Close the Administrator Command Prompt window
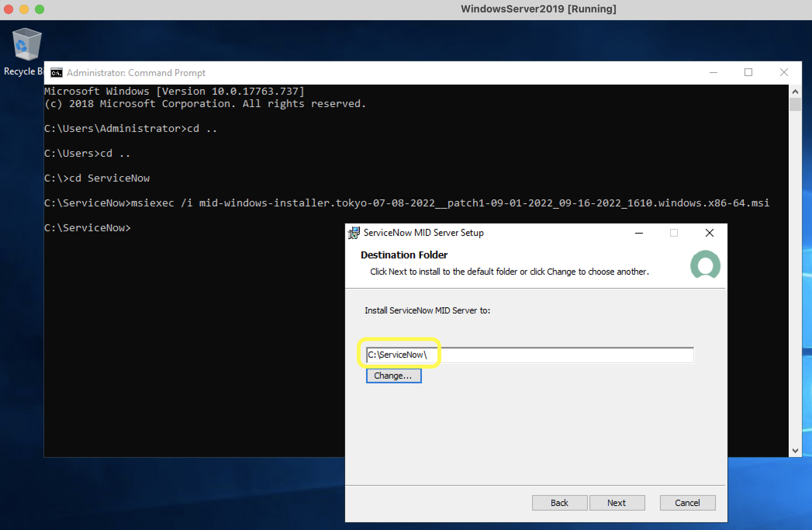812x530 pixels. 784,73
